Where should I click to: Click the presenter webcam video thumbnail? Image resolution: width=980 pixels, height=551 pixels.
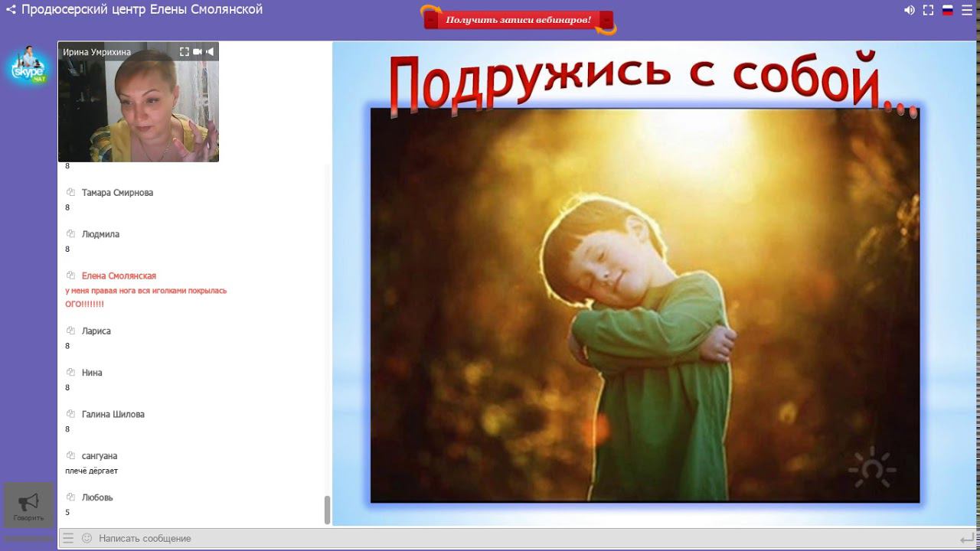coord(139,102)
